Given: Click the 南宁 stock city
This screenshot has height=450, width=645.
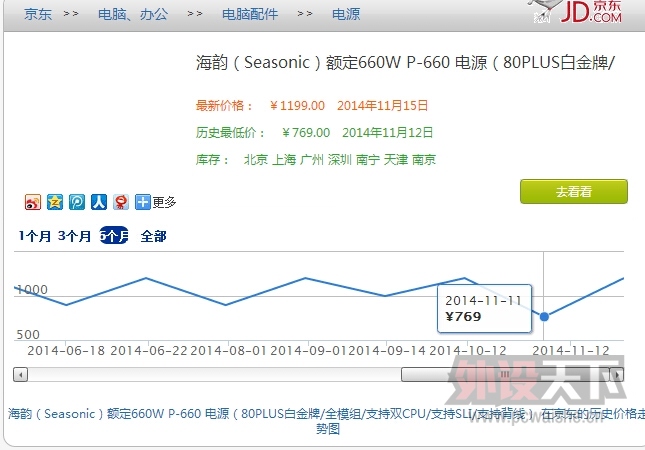Looking at the screenshot, I should pos(368,160).
